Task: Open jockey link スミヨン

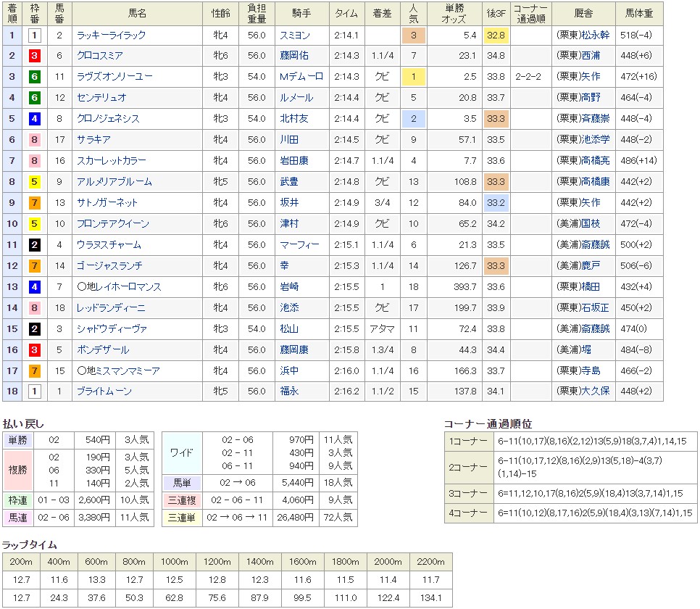Action: pos(295,36)
